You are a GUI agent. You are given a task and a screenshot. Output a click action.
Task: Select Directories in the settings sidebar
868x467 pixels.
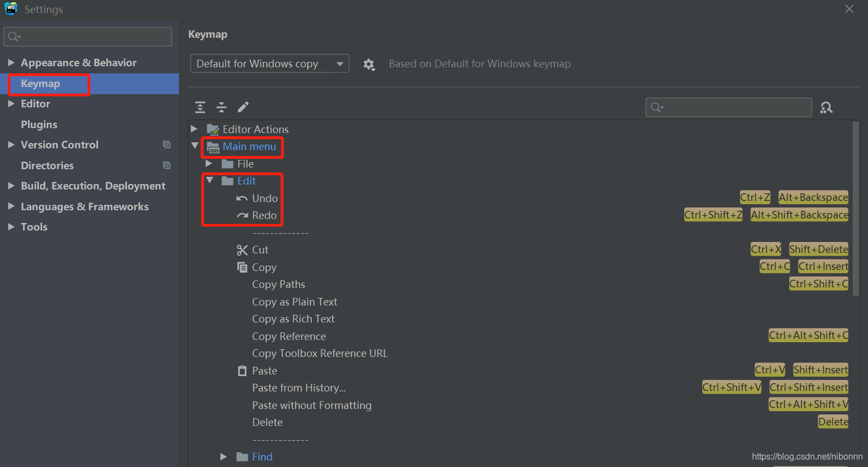coord(47,165)
